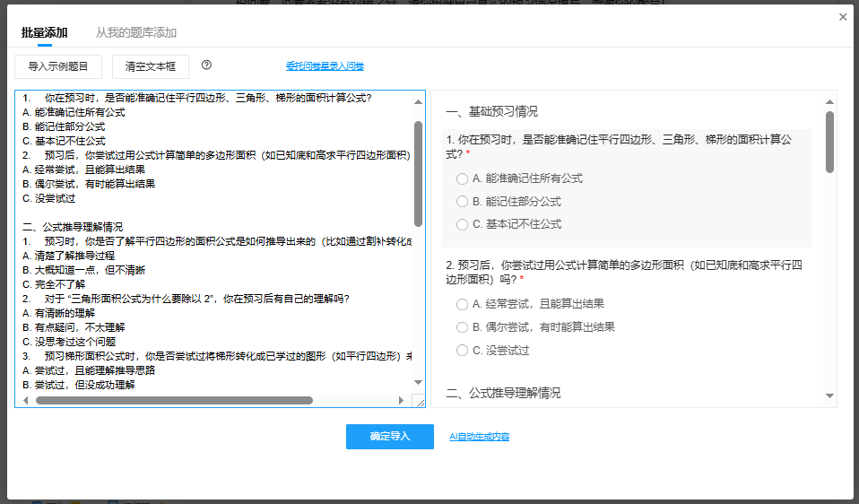This screenshot has height=504, width=859.
Task: Open the help question mark icon
Action: 206,65
